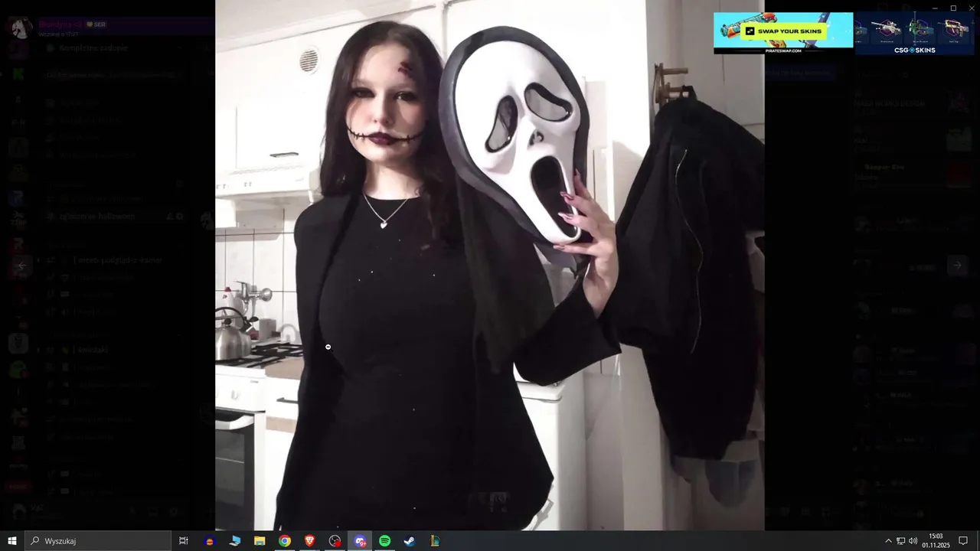Open the Windows notification center
Image resolution: width=980 pixels, height=551 pixels.
click(x=963, y=540)
